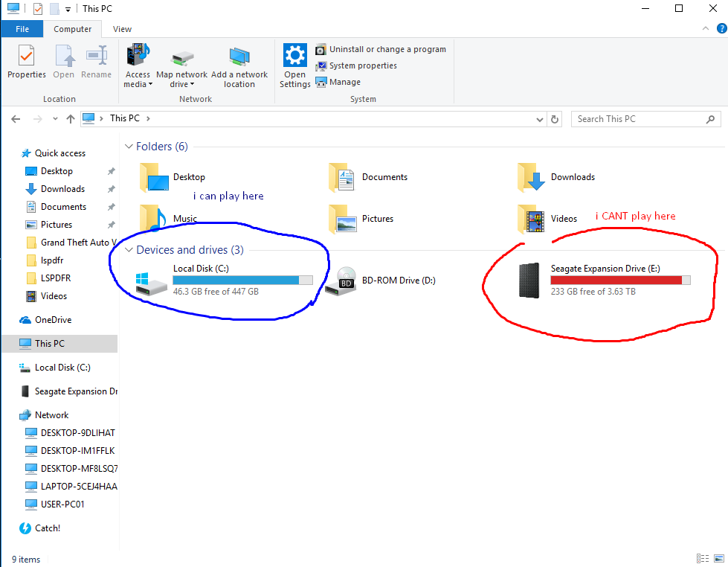Open network computer LAPTOP-5CEJ4HAA
728x567 pixels.
click(x=78, y=487)
